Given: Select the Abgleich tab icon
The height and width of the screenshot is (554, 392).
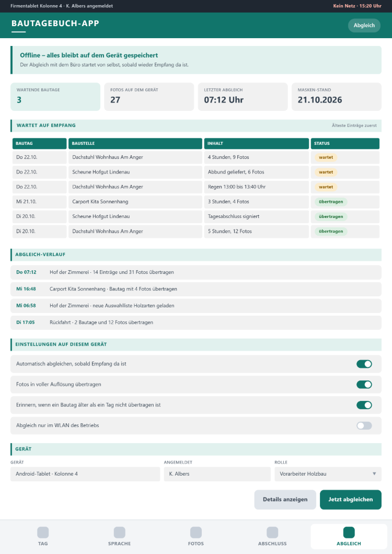Looking at the screenshot, I should [349, 532].
